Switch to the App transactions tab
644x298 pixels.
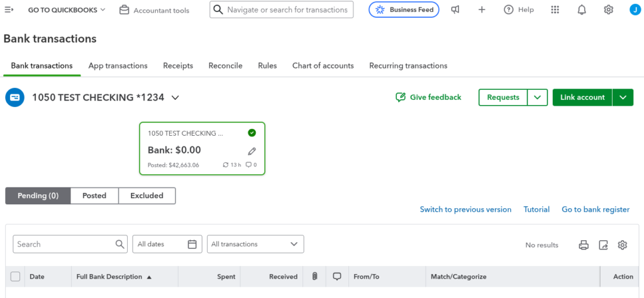(x=118, y=65)
